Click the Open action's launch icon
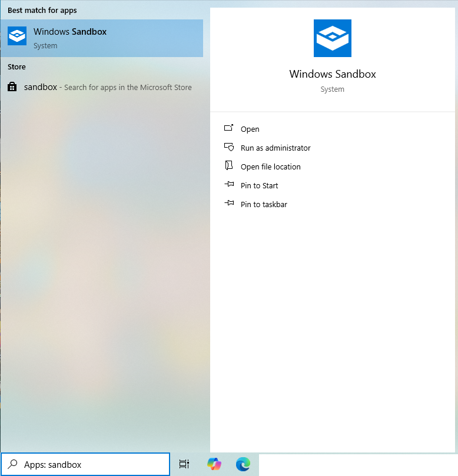Viewport: 458px width, 476px height. pos(228,128)
